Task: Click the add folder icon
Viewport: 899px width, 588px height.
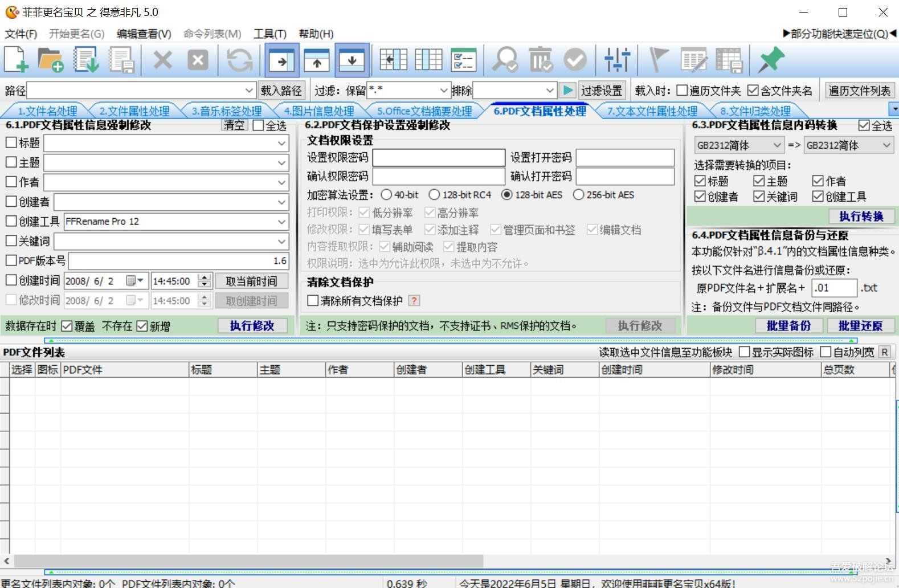Action: coord(51,60)
